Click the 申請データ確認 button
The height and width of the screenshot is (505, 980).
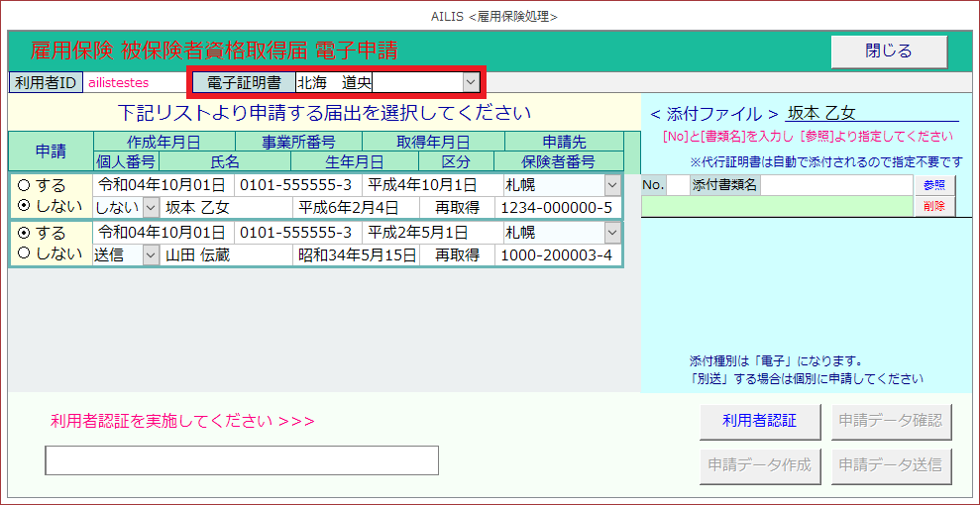(x=889, y=421)
